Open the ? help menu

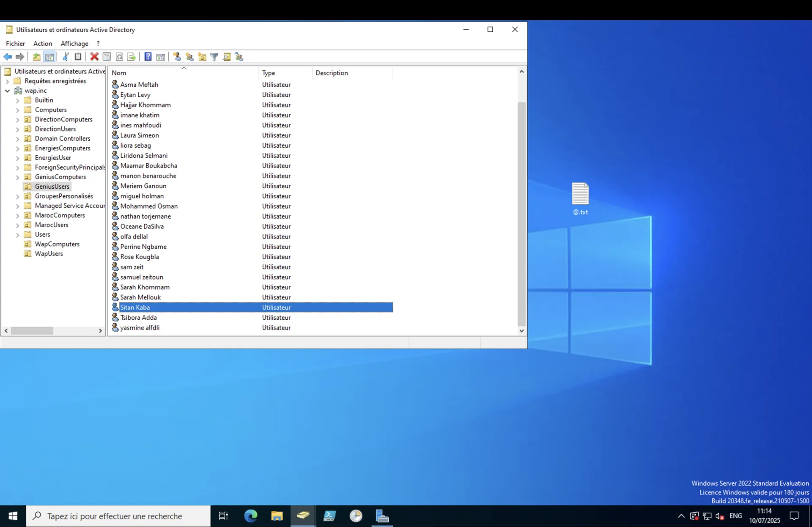tap(98, 44)
